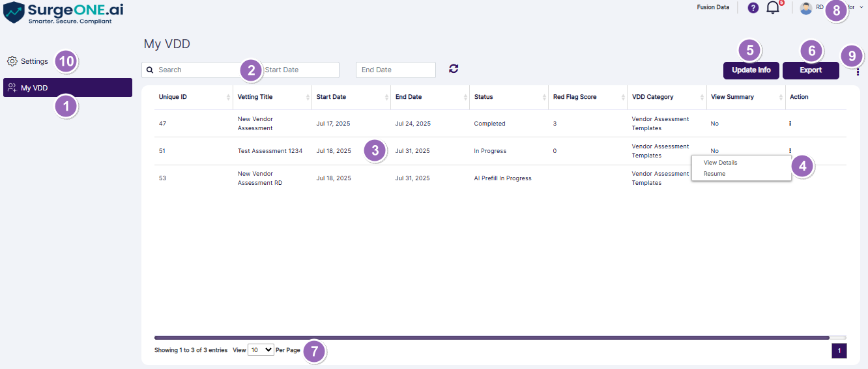Open the help question mark icon

click(x=753, y=8)
